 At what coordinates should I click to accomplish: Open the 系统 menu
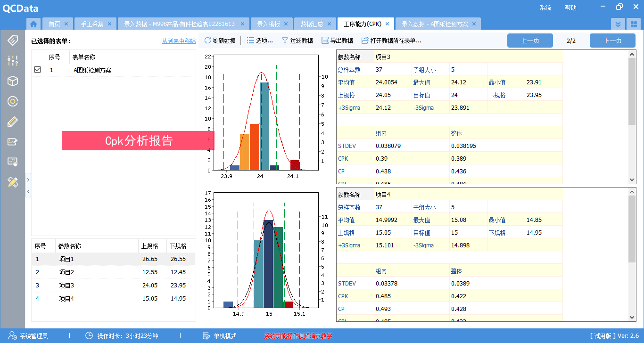click(545, 8)
